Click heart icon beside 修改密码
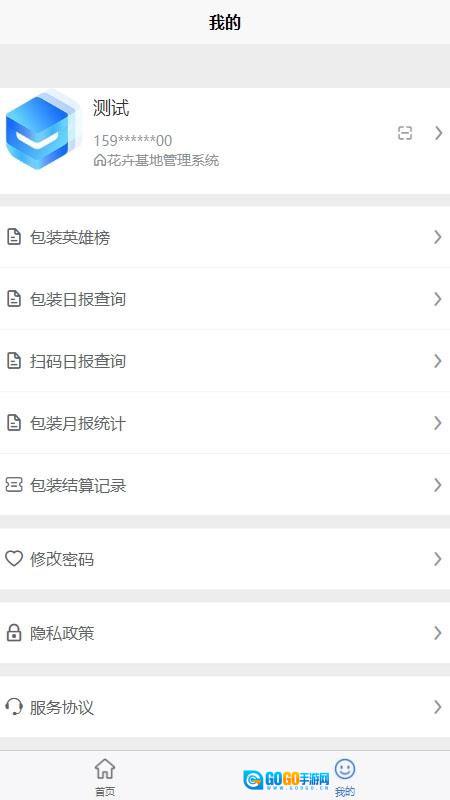Viewport: 450px width, 800px height. (14, 559)
